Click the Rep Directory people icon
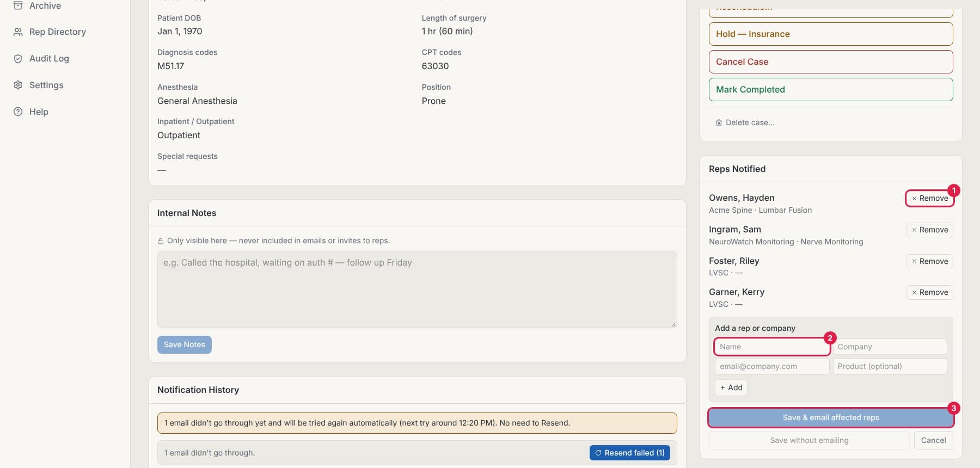 pyautogui.click(x=18, y=32)
